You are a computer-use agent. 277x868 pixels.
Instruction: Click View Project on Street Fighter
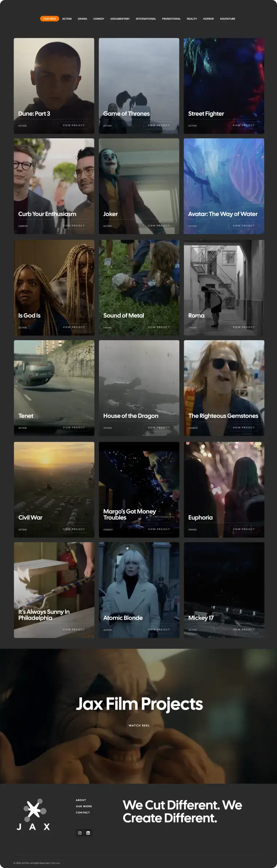click(x=244, y=125)
